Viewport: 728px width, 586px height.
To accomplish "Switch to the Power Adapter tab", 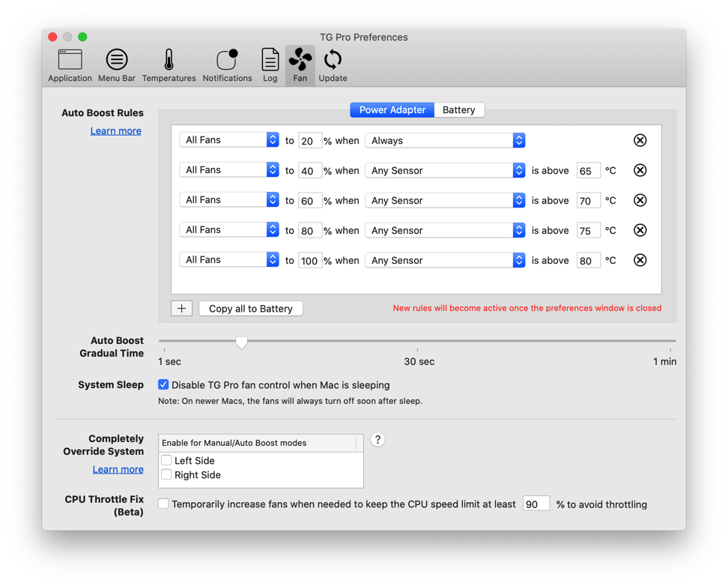I will (392, 110).
